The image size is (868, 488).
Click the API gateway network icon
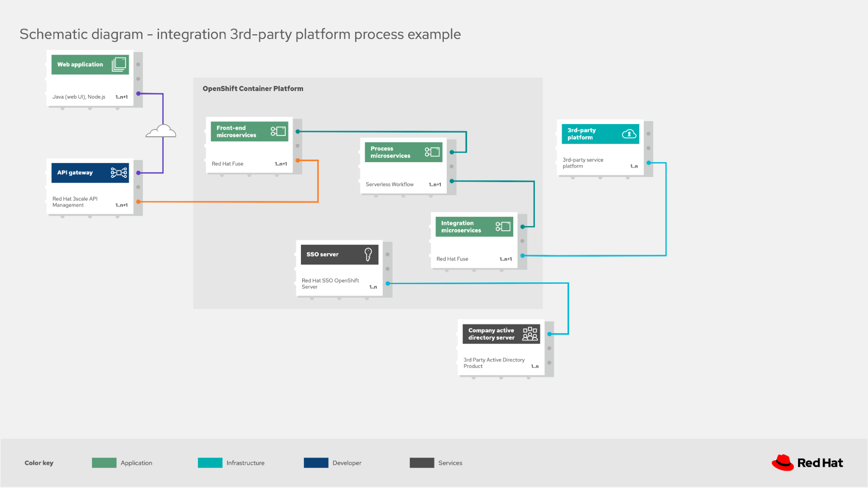[119, 173]
